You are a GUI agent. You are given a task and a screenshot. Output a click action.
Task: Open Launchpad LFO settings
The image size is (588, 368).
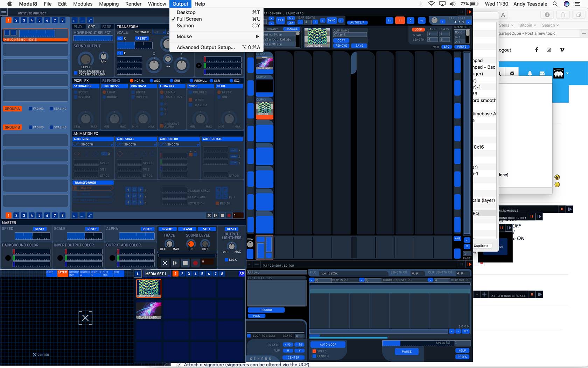click(447, 47)
